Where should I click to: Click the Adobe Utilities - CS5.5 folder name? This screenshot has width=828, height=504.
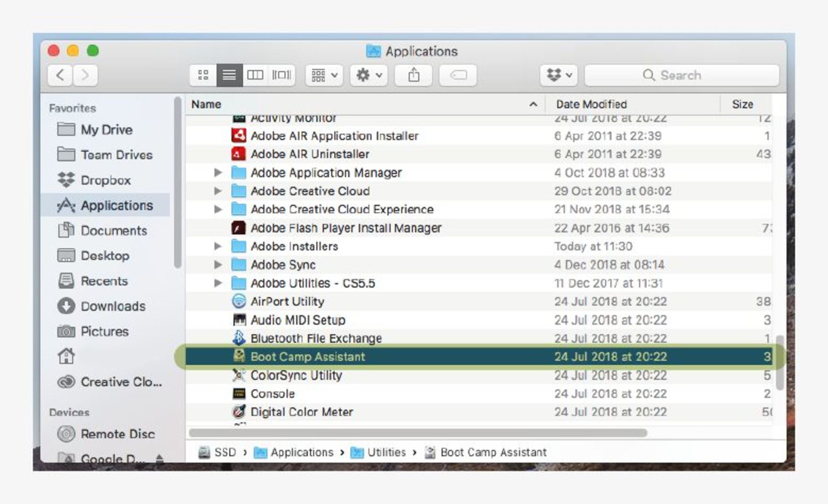click(313, 283)
